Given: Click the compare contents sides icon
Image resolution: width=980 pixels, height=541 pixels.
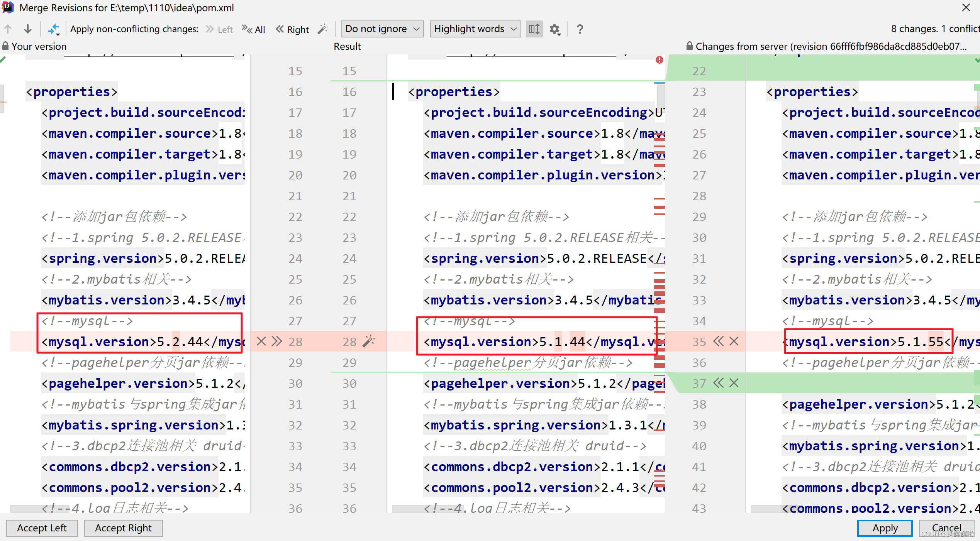Looking at the screenshot, I should click(x=53, y=29).
